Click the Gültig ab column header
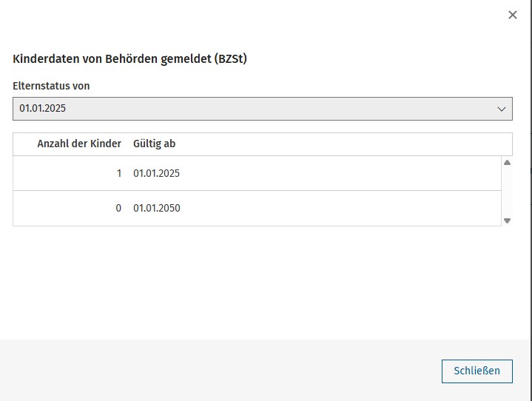This screenshot has width=532, height=401. tap(155, 144)
